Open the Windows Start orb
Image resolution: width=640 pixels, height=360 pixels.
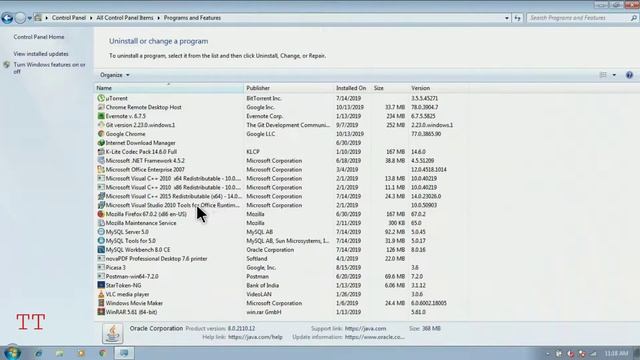(x=12, y=353)
